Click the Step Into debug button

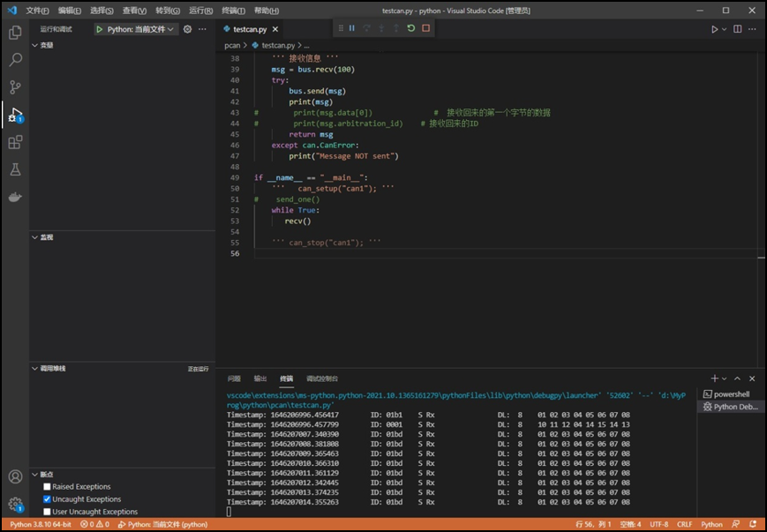[x=381, y=28]
